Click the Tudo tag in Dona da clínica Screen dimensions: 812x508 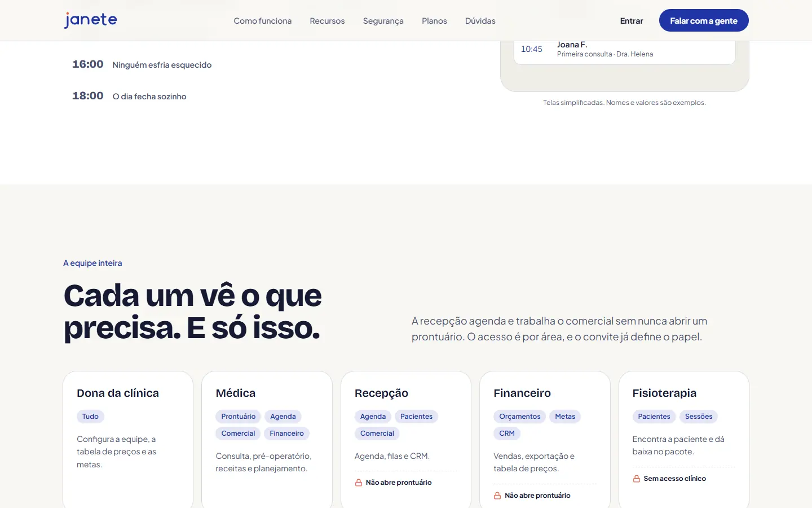point(90,417)
